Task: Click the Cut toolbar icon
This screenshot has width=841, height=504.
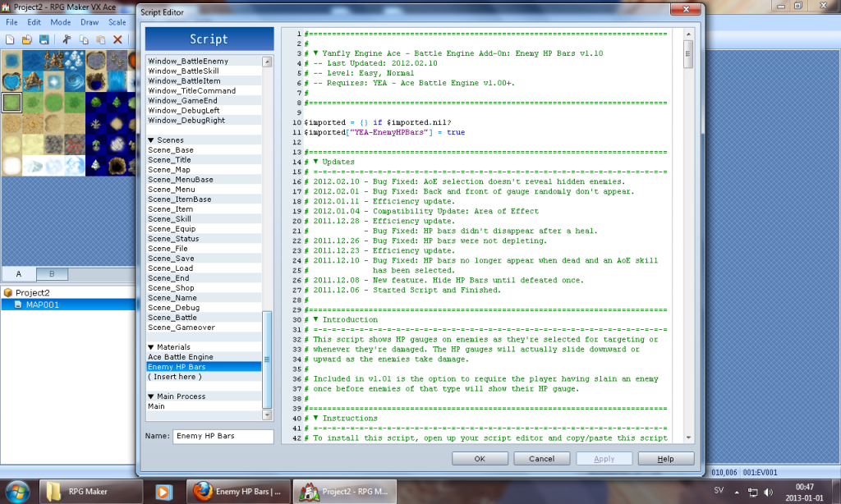Action: (x=67, y=39)
